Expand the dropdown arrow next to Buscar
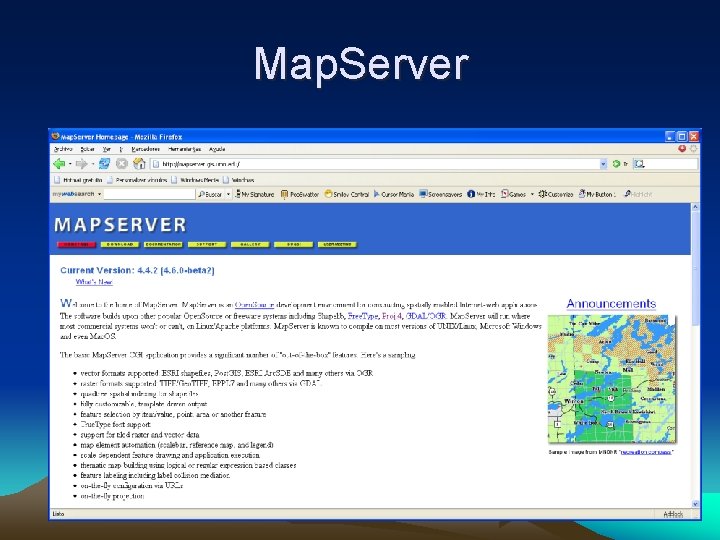Viewport: 720px width, 540px height. pyautogui.click(x=228, y=194)
